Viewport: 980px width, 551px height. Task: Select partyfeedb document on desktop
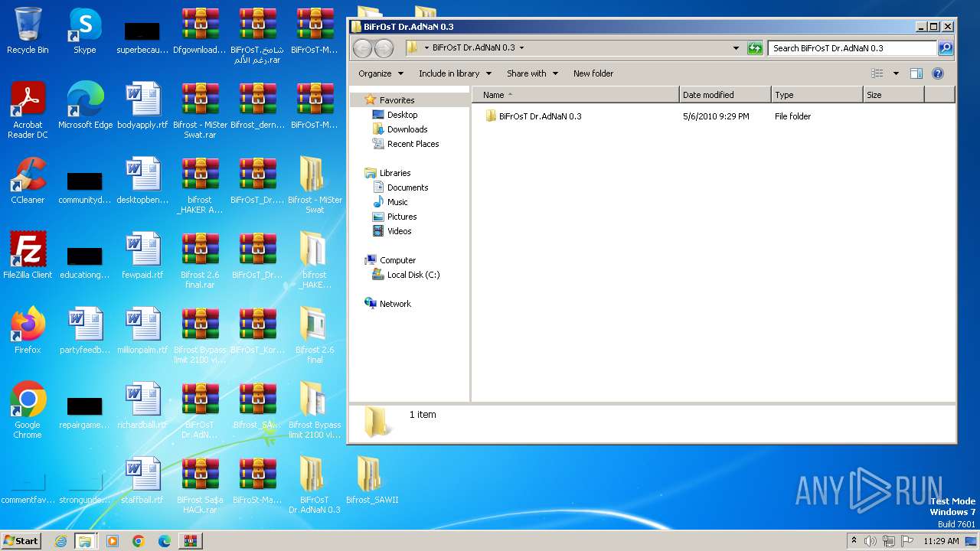[85, 331]
